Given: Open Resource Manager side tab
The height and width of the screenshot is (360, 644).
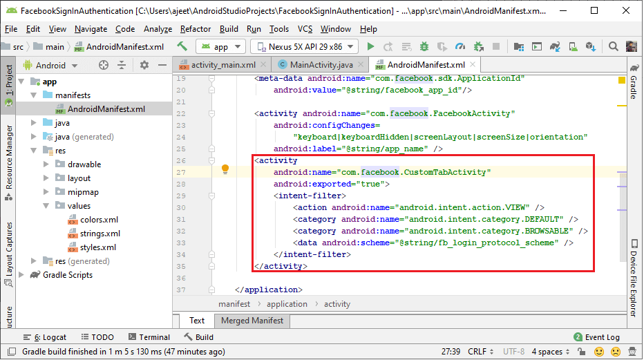Looking at the screenshot, I should [x=8, y=163].
